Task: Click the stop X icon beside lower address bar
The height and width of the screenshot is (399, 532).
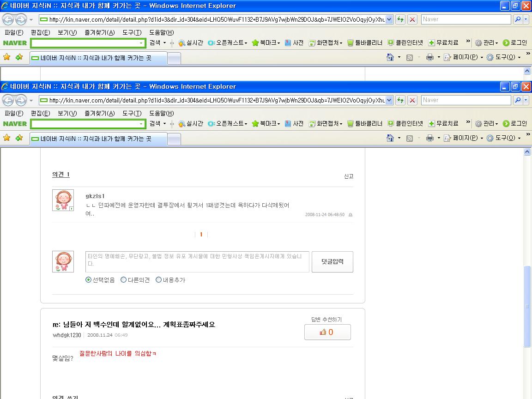Action: [412, 100]
